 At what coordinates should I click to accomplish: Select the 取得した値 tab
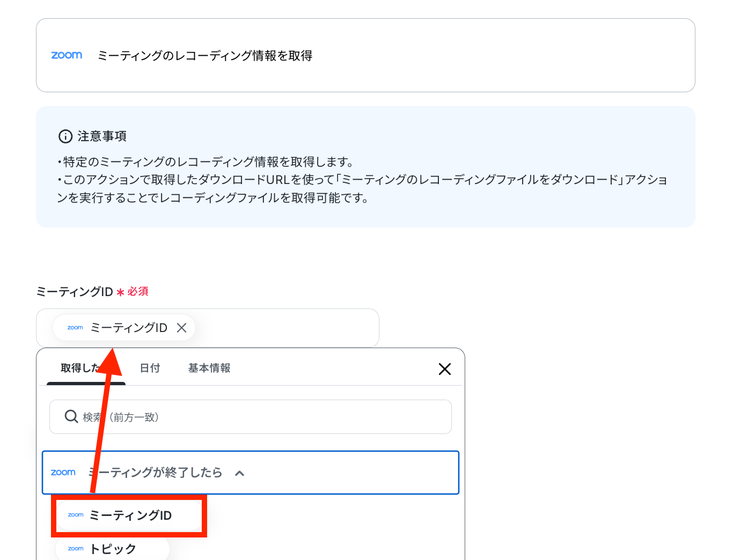pos(86,368)
